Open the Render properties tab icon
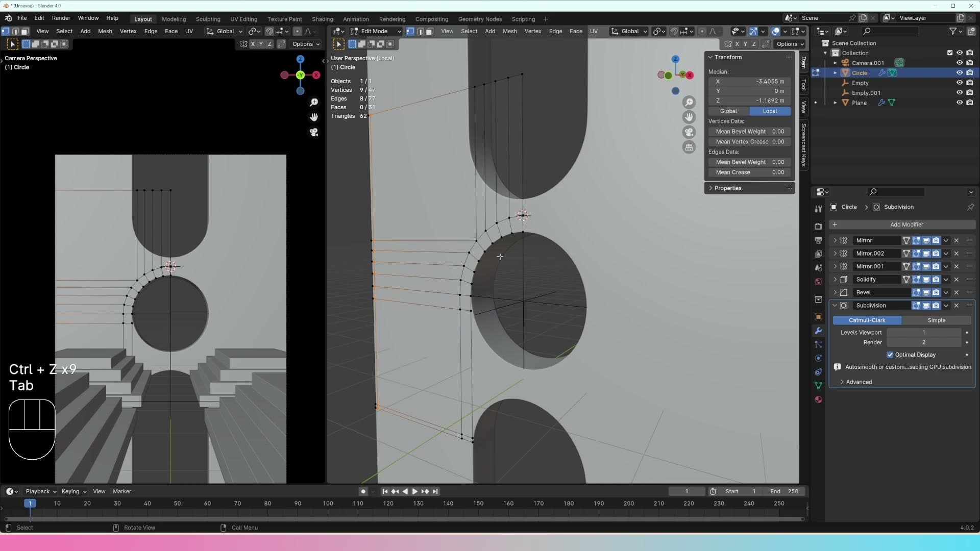 tap(818, 226)
